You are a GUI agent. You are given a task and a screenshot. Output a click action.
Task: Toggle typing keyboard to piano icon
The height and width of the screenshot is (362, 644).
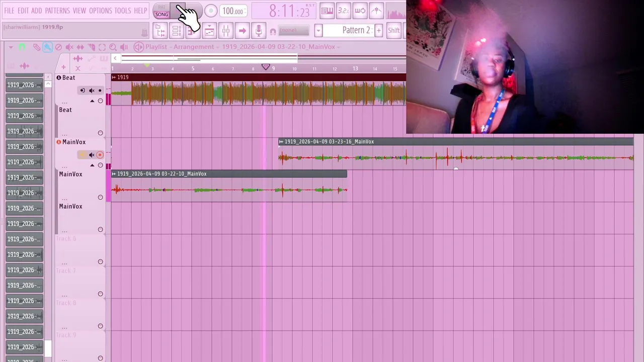[x=327, y=11]
